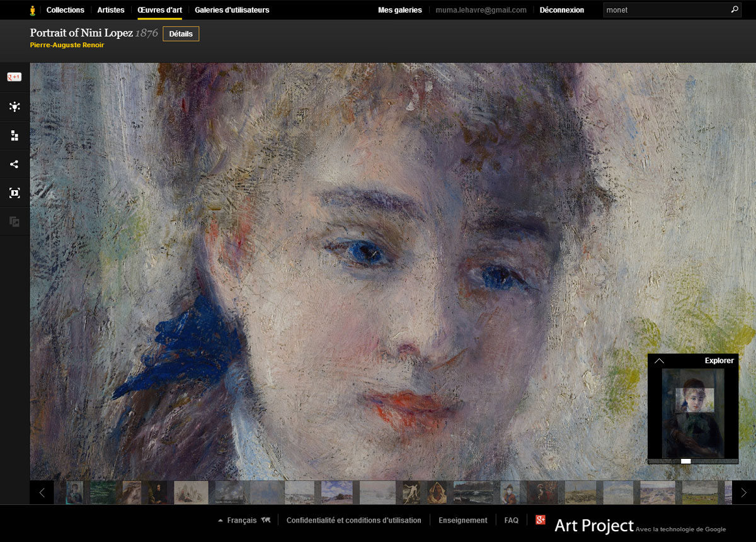Click the yellow Art Project figure logo
The image size is (756, 542).
pos(33,10)
